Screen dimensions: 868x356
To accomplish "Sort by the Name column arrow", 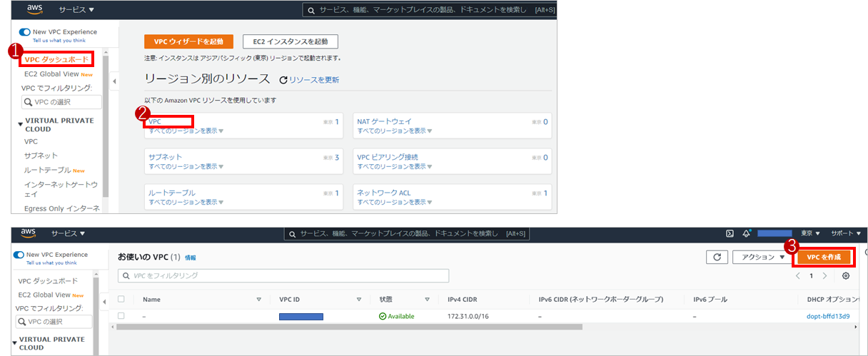I will [x=258, y=300].
